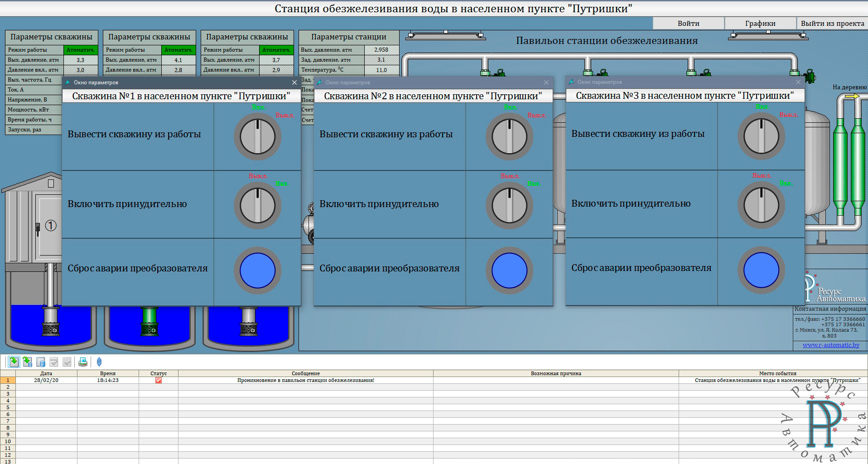Screen dimensions: 868x464
Task: Click the time cell 18:14:23
Action: pyautogui.click(x=108, y=380)
